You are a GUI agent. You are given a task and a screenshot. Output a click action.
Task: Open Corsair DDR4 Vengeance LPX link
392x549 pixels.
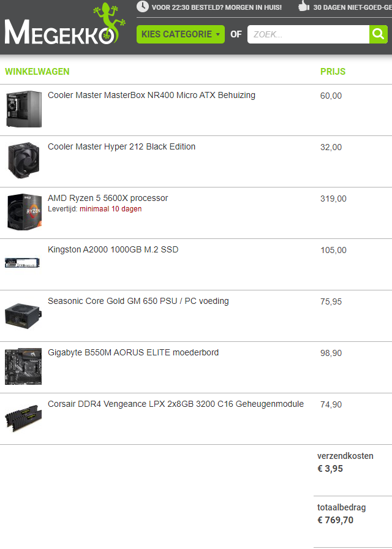click(x=176, y=404)
